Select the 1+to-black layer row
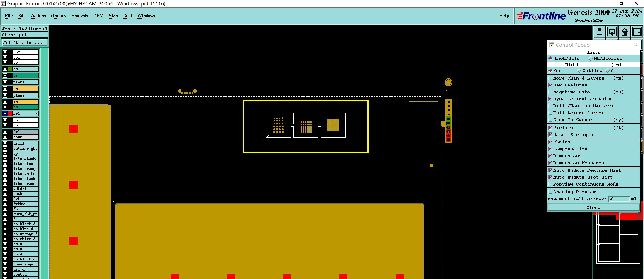Viewport: 644px width, 279px height. coord(26,159)
